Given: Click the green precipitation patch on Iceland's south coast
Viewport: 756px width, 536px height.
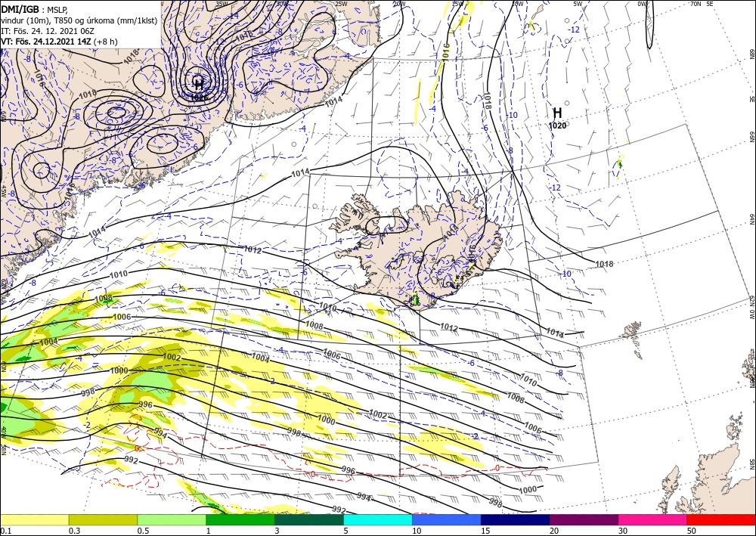Looking at the screenshot, I should click(x=415, y=300).
